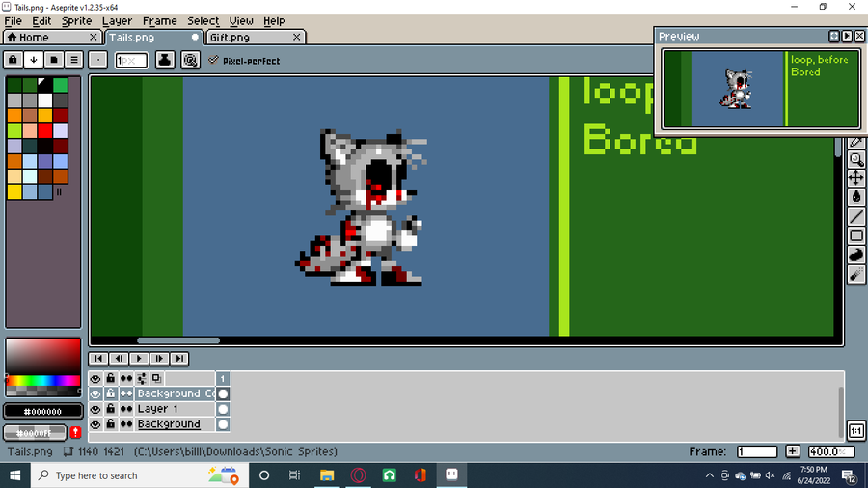
Task: Close the Gift.png tab
Action: [297, 37]
